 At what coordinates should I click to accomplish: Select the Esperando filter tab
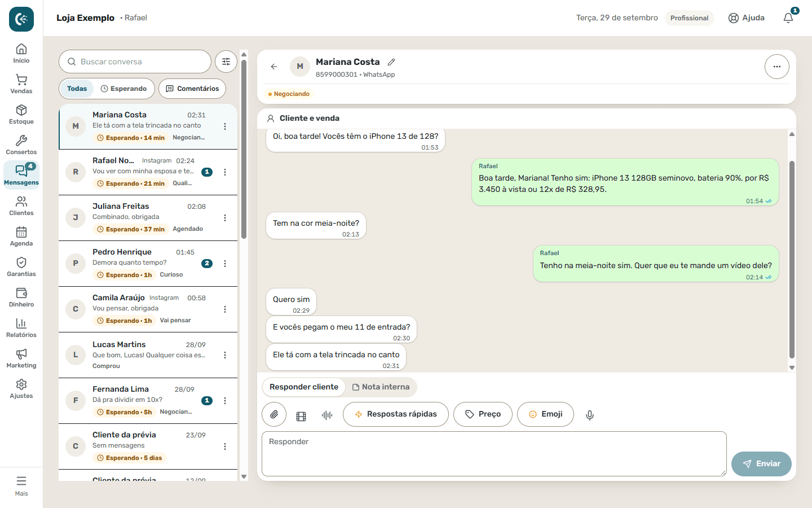123,89
